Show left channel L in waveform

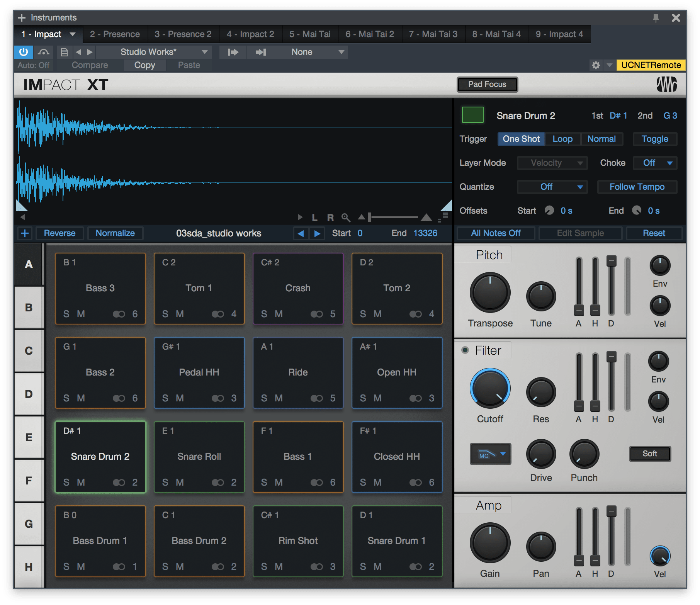tap(314, 218)
